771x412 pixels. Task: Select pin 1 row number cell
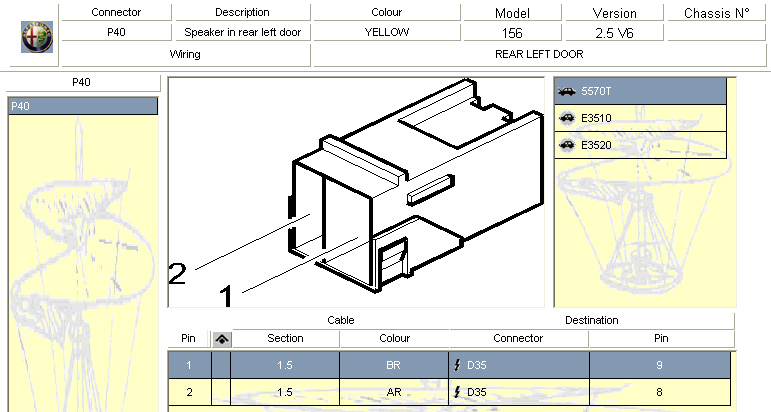click(189, 365)
